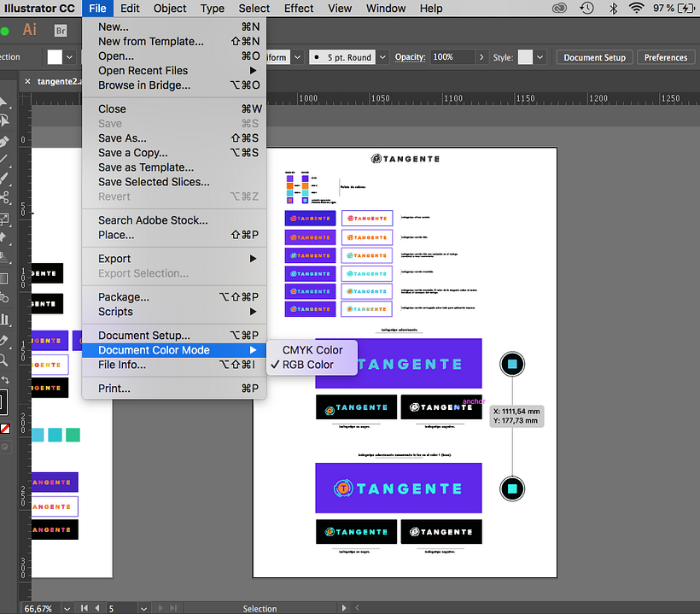Click the white fill color swatch
Image resolution: width=700 pixels, height=614 pixels.
click(x=55, y=57)
